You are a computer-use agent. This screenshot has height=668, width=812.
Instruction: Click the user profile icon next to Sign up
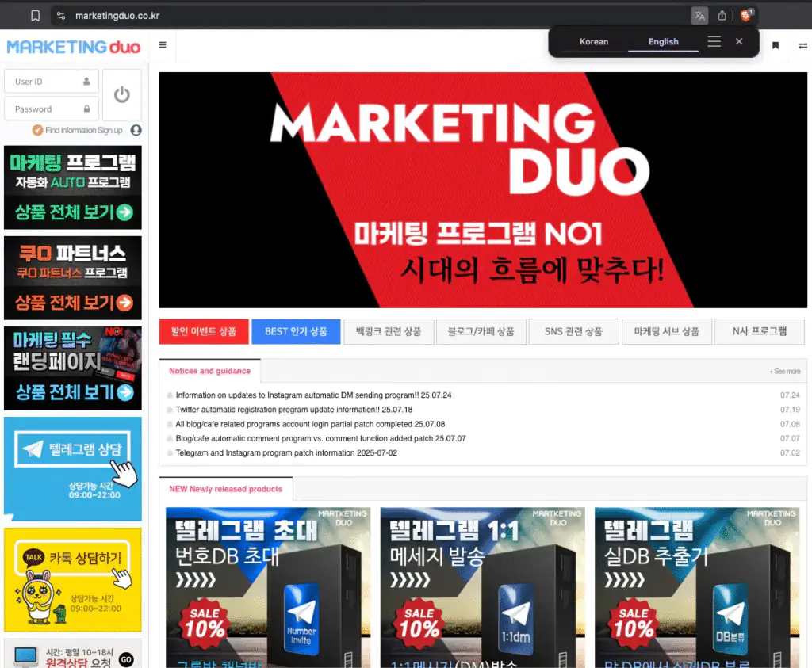point(135,130)
